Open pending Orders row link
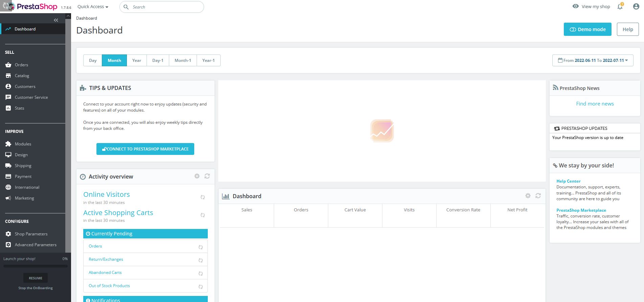Image resolution: width=644 pixels, height=302 pixels. [x=95, y=246]
